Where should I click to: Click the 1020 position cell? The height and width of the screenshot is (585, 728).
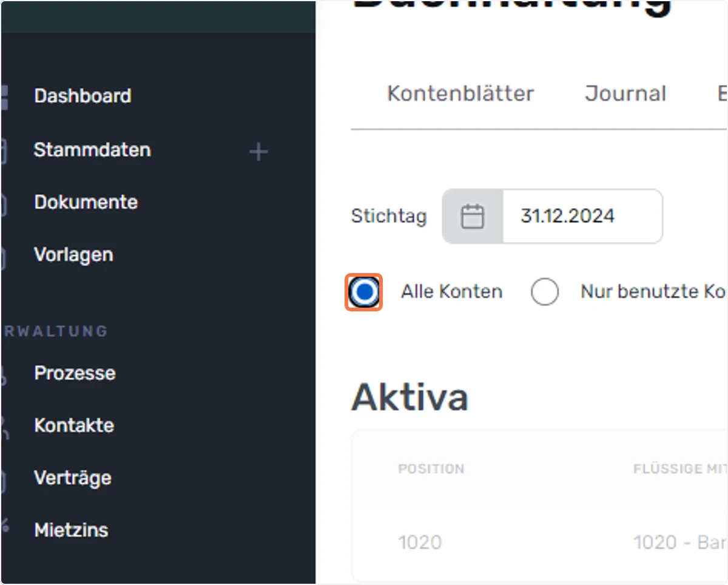pyautogui.click(x=420, y=542)
